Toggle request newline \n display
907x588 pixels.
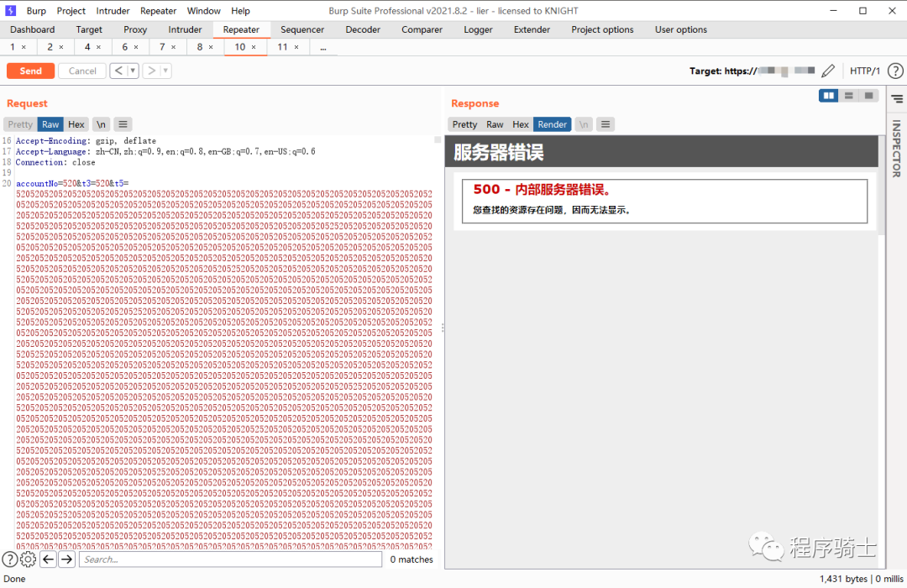tap(101, 124)
